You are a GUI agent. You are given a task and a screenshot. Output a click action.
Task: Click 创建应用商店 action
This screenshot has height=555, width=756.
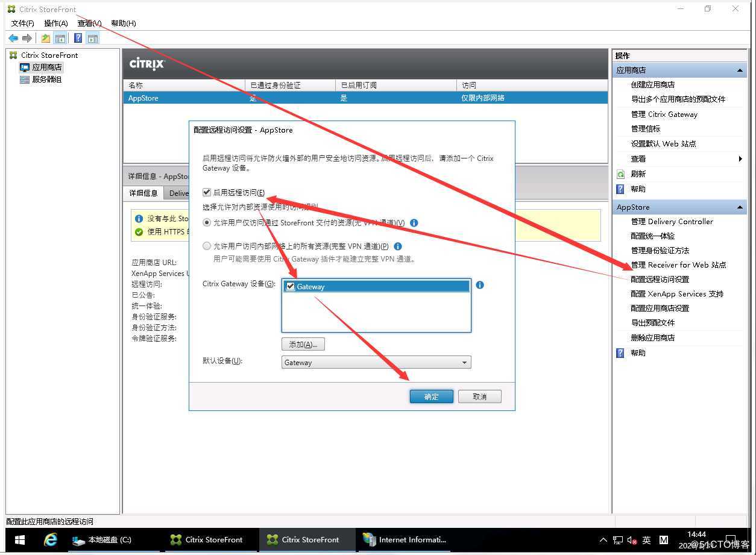653,85
